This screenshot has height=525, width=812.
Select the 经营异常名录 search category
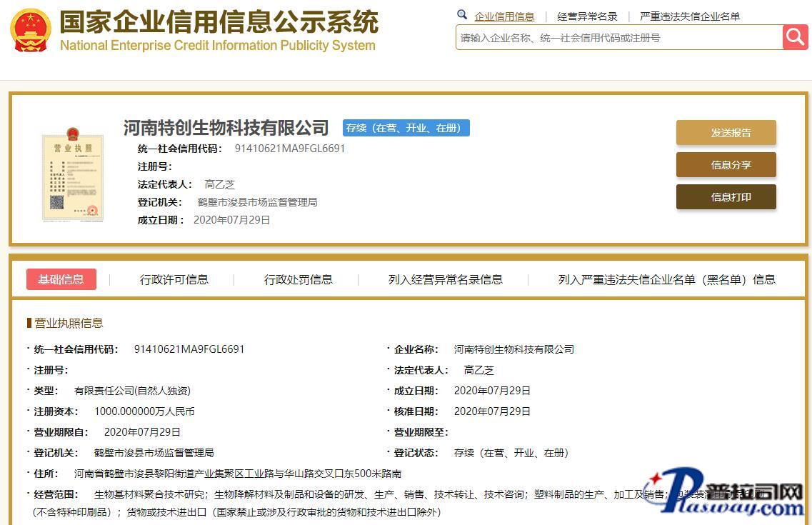click(587, 16)
